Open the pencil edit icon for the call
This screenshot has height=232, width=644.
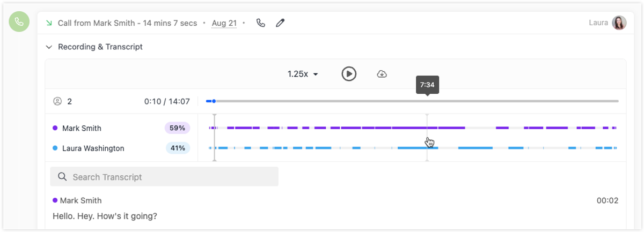tap(280, 23)
